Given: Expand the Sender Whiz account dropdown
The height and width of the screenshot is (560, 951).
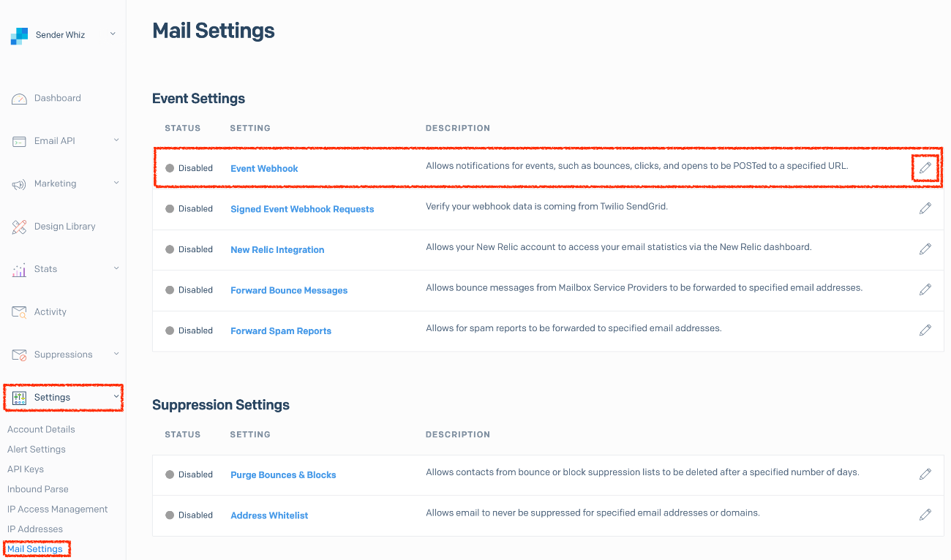Looking at the screenshot, I should 113,34.
